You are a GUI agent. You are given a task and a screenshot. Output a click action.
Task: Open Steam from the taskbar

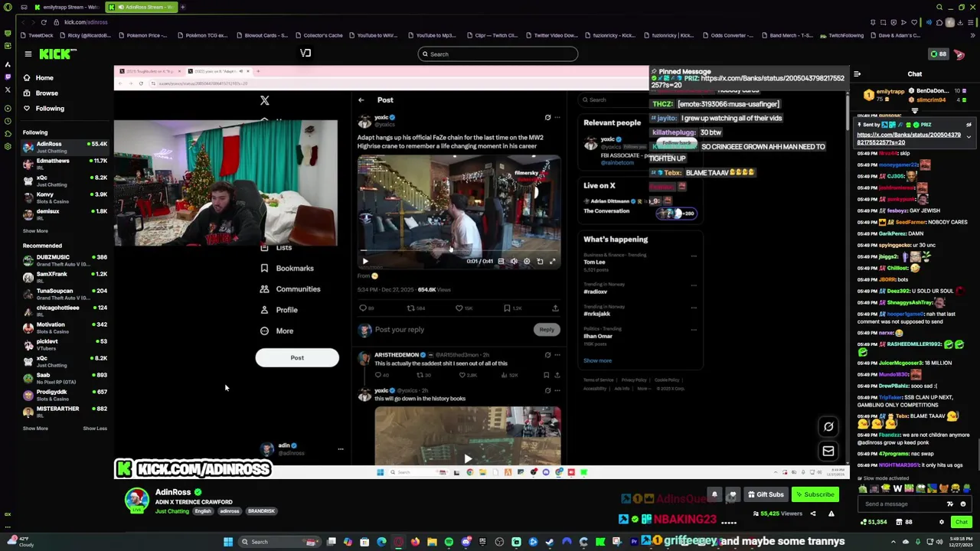pyautogui.click(x=550, y=542)
